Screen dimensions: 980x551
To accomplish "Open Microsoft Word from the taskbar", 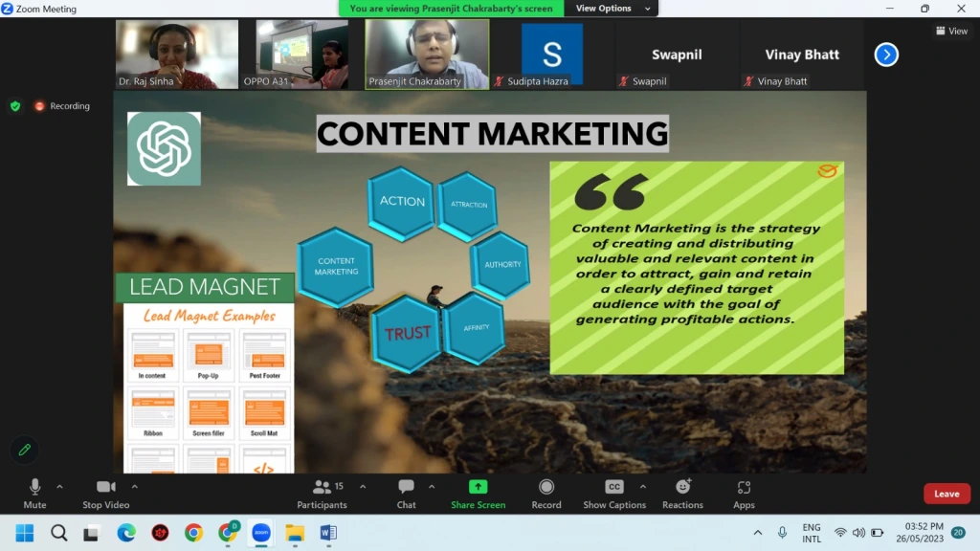I will point(327,533).
